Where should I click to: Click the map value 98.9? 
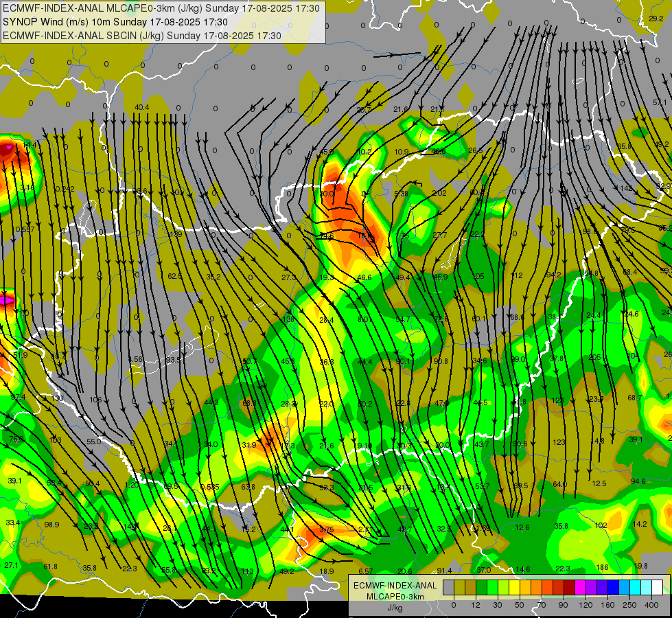(51, 525)
